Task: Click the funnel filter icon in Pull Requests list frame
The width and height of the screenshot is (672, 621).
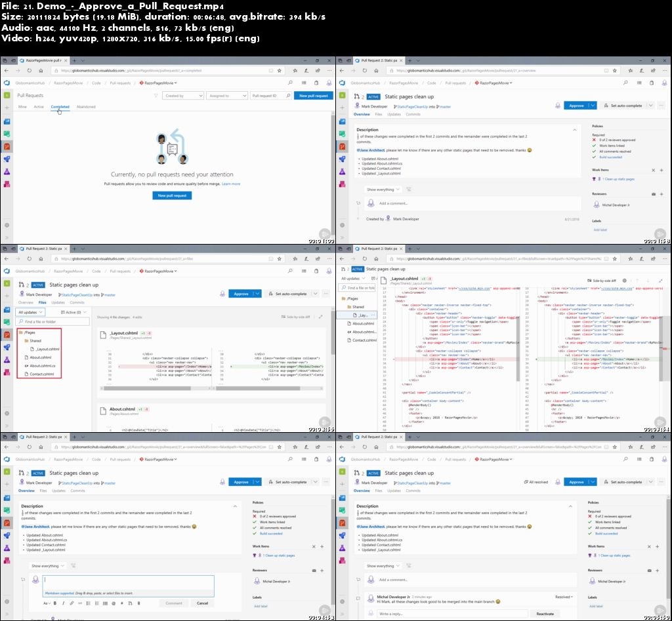Action: [x=156, y=96]
